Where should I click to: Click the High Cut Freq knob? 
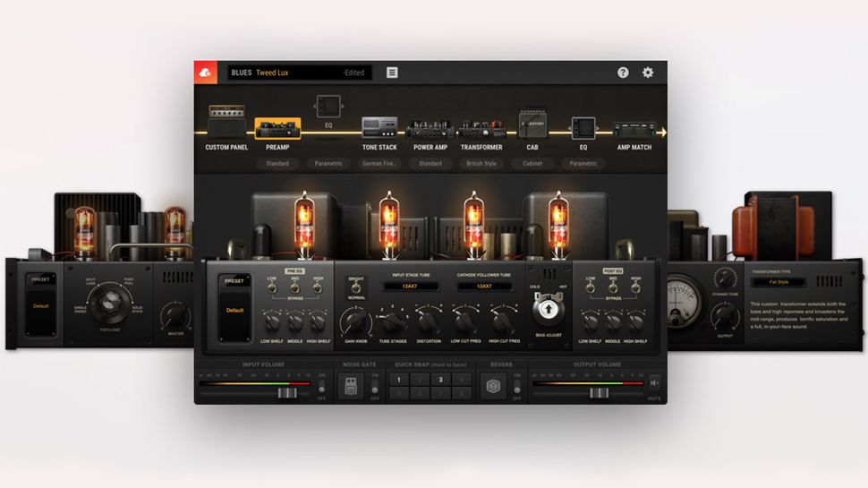point(503,321)
